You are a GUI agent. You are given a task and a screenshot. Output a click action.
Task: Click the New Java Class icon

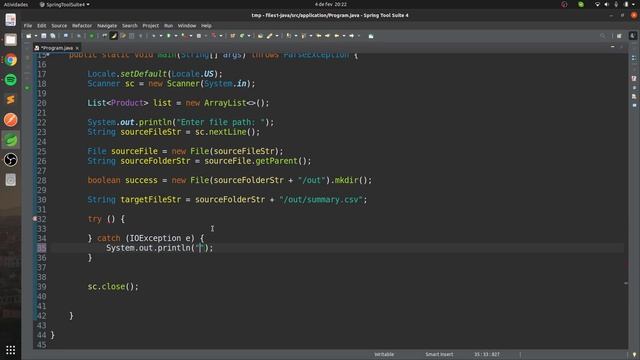tap(242, 36)
